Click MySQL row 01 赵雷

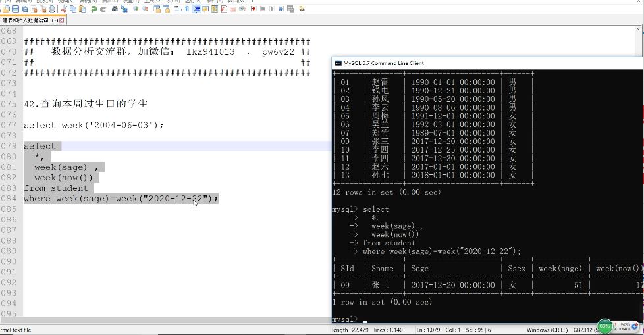click(x=432, y=82)
